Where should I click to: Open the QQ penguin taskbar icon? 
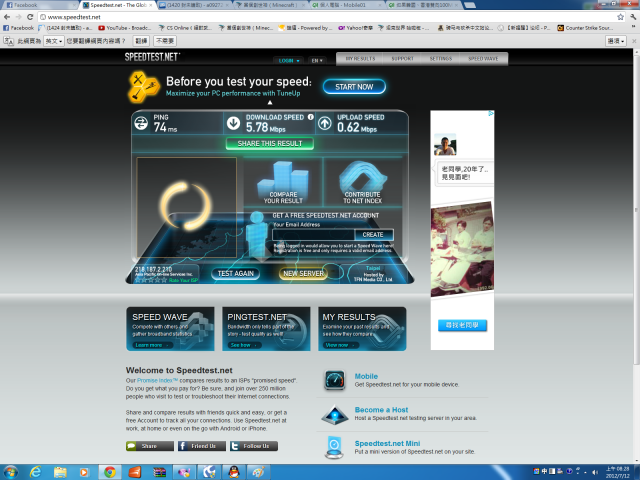pyautogui.click(x=233, y=472)
